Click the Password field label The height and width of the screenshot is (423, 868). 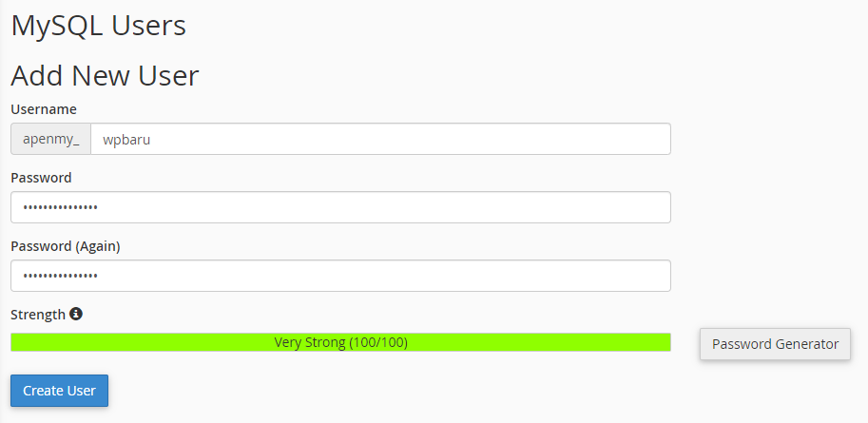point(41,178)
